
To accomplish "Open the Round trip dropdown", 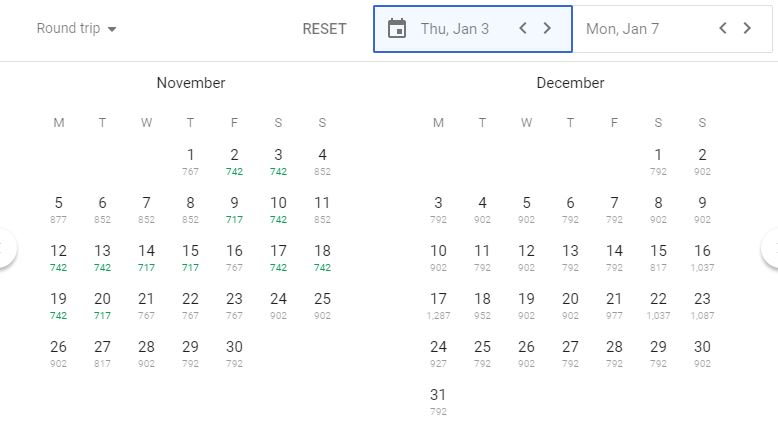I will (x=76, y=29).
